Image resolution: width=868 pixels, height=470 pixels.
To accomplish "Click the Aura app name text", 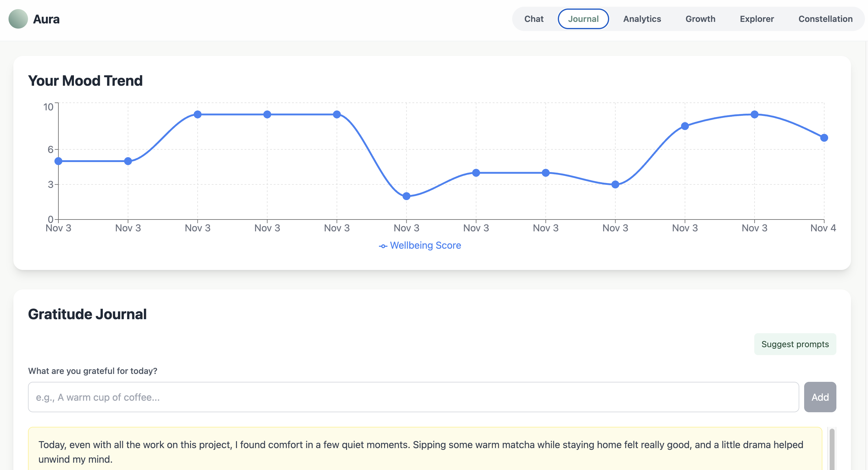I will pos(46,19).
